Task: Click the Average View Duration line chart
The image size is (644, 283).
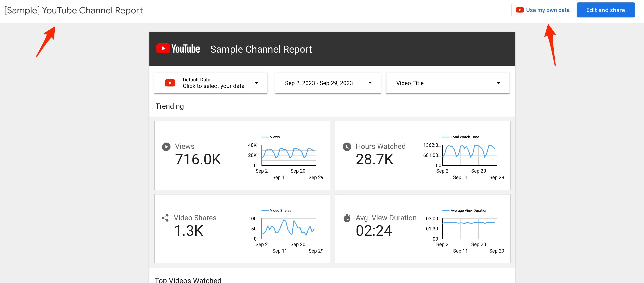Action: pyautogui.click(x=469, y=229)
